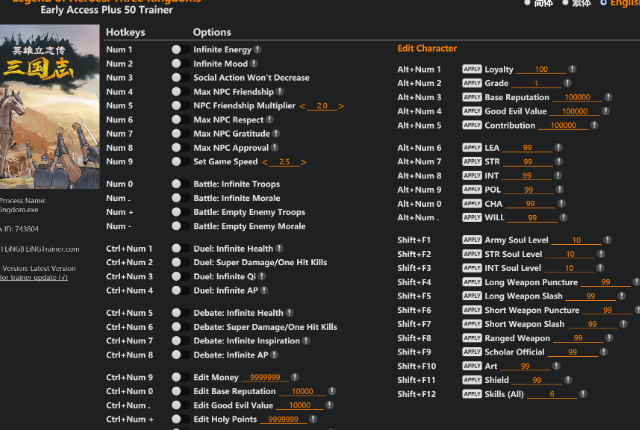This screenshot has height=430, width=640.
Task: Increase NPC Friendship Multiplier with right arrow
Action: coord(341,106)
